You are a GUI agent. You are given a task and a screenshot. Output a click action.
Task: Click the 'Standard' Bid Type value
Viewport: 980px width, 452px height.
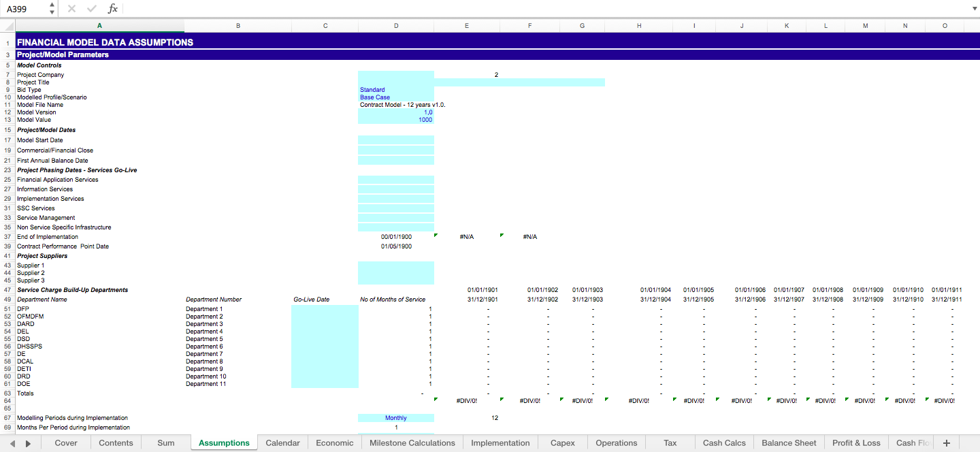coord(372,90)
